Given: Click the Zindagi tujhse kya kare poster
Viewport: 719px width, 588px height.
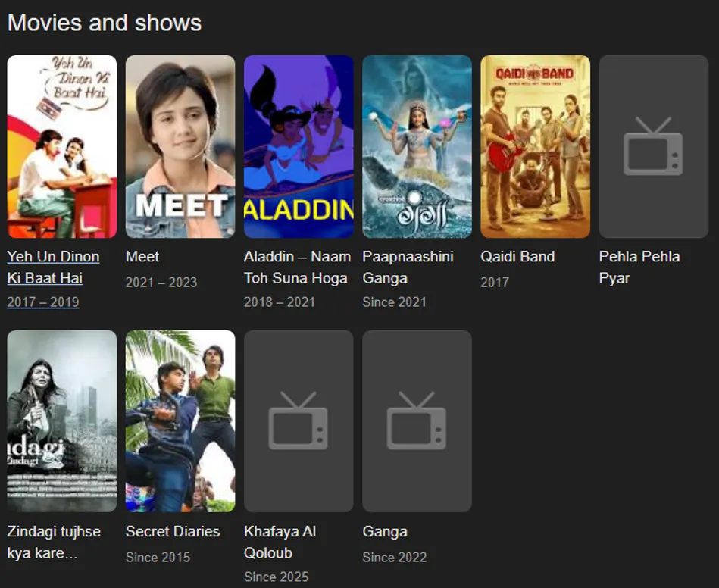Looking at the screenshot, I should point(62,421).
